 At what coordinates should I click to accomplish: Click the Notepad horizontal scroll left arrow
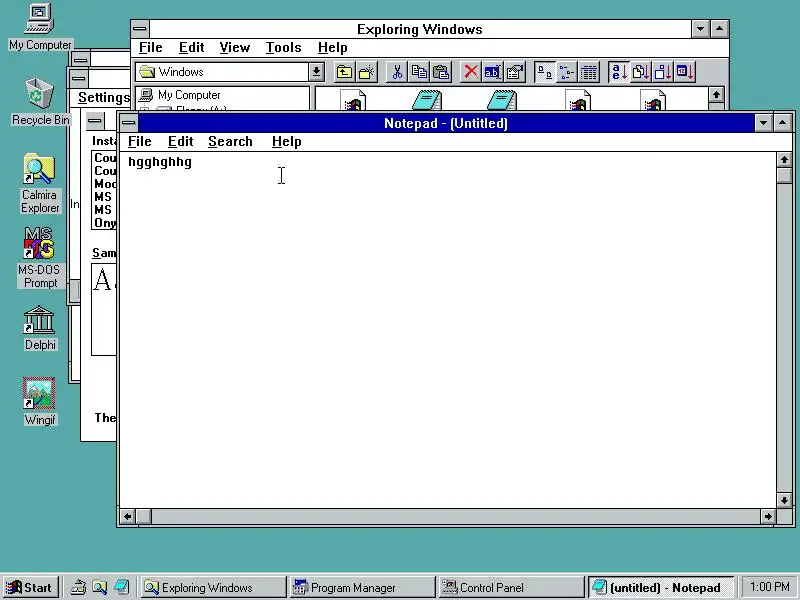pos(128,516)
